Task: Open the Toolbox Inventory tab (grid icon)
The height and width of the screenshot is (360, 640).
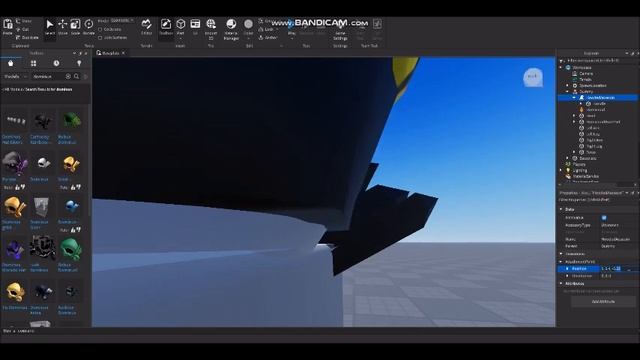Action: 33,63
